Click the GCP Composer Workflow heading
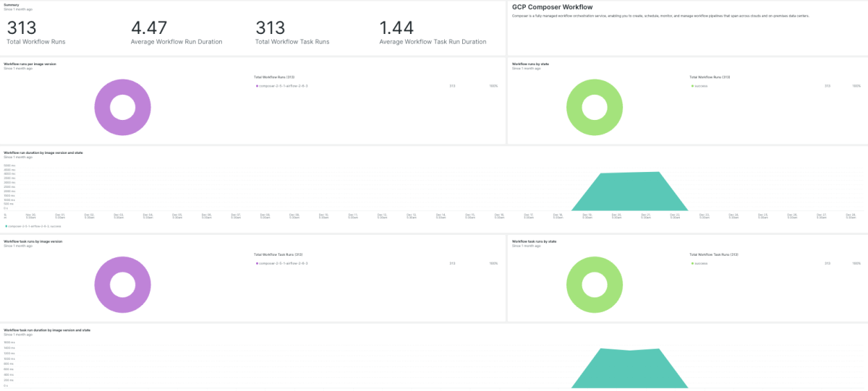Image resolution: width=868 pixels, height=391 pixels. coord(552,7)
